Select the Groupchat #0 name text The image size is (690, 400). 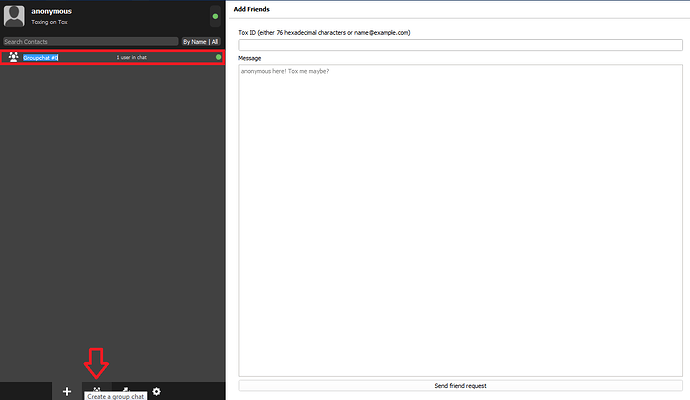point(41,57)
